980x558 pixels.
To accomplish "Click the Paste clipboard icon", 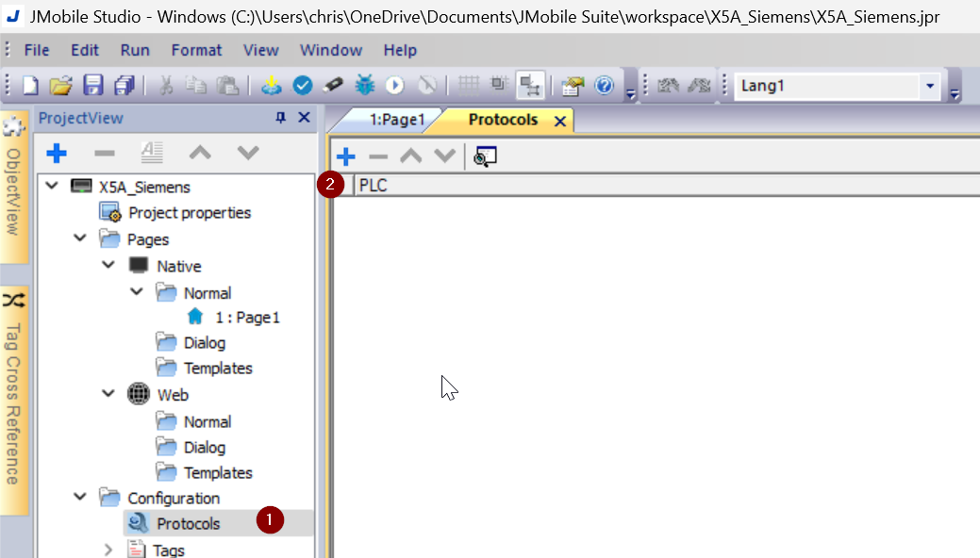I will [227, 85].
